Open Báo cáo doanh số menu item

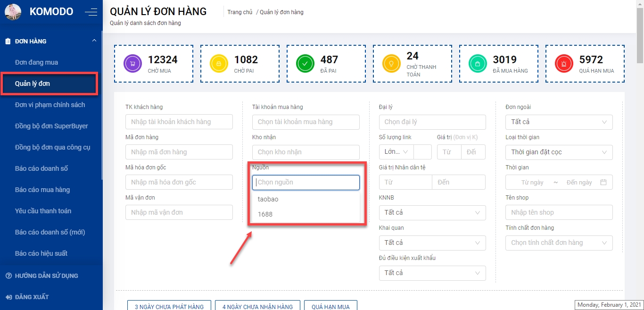(x=42, y=168)
